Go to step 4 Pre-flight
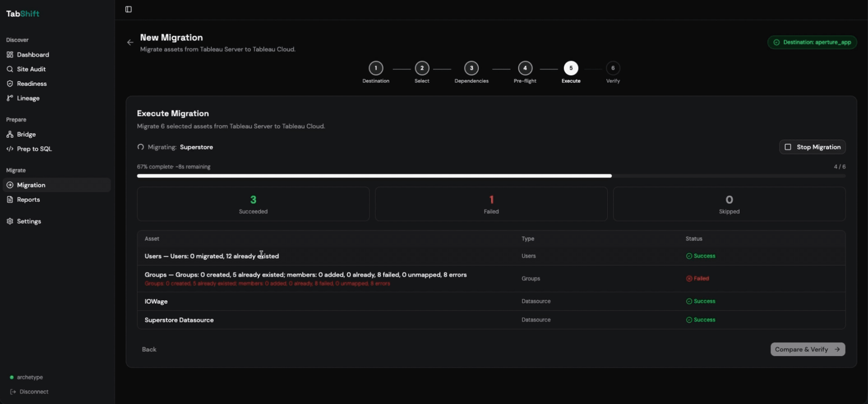The height and width of the screenshot is (404, 868). tap(525, 68)
